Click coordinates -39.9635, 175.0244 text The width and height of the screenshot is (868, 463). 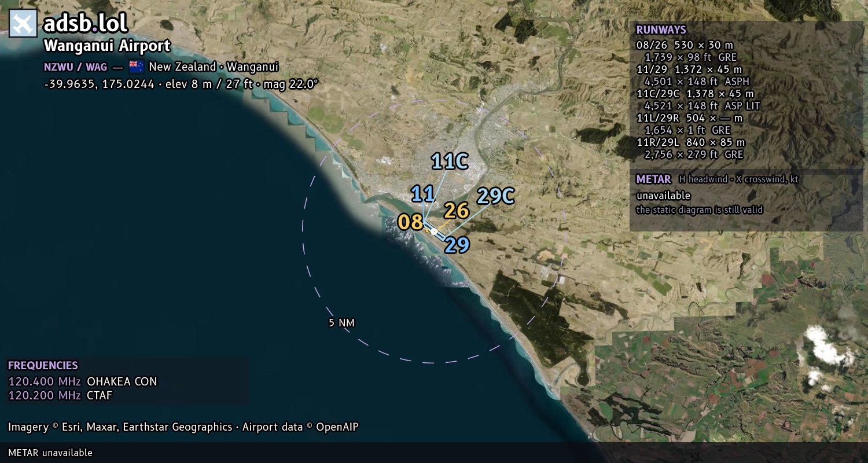coord(99,84)
